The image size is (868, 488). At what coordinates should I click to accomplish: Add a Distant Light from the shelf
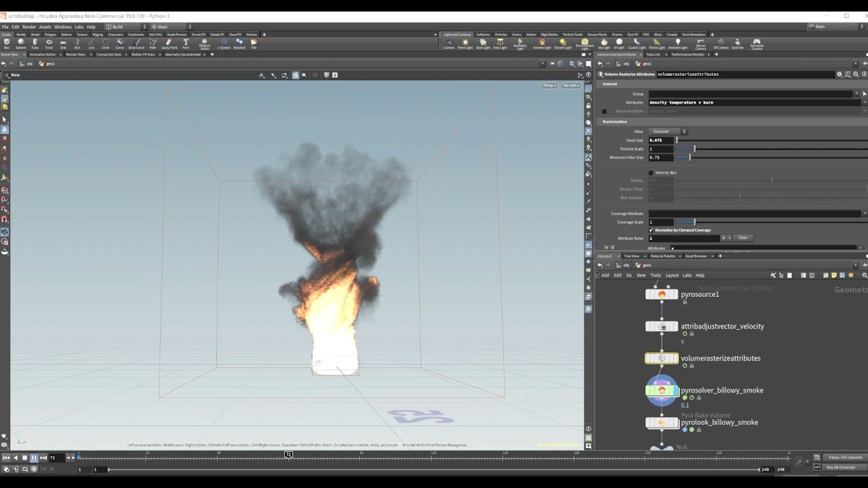point(563,43)
